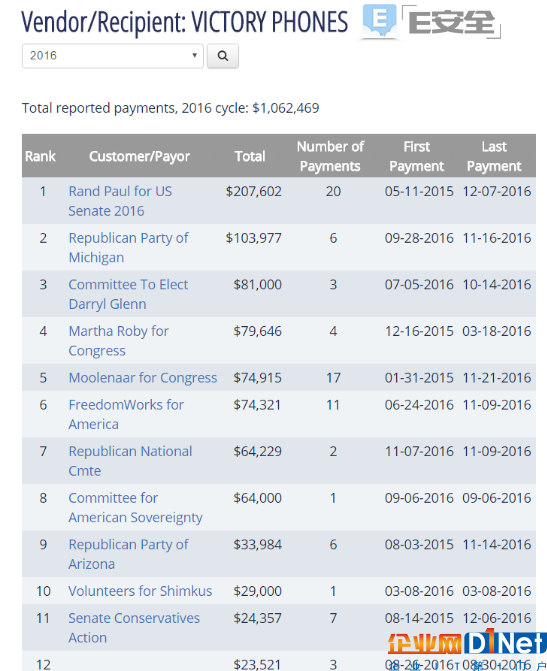Select the $24,357 total cell

click(x=258, y=618)
